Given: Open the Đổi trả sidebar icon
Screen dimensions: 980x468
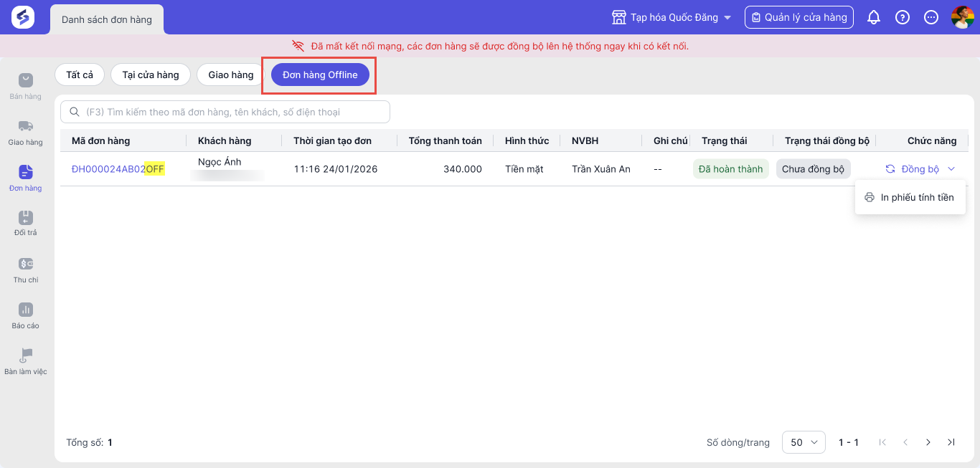Looking at the screenshot, I should [26, 217].
